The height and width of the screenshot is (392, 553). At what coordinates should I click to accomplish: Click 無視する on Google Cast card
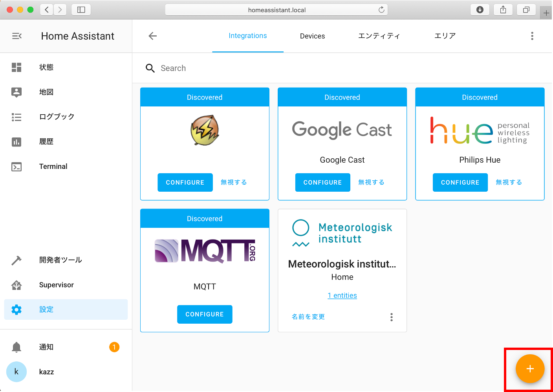[x=371, y=182]
